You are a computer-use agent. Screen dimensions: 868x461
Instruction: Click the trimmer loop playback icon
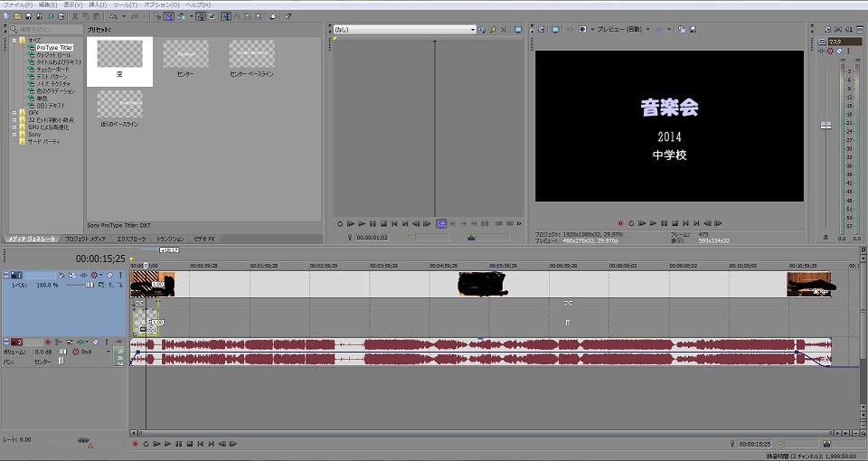click(x=340, y=223)
